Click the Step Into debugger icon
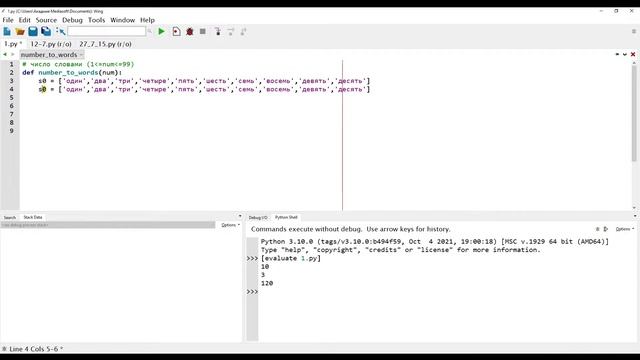640x360 pixels. click(x=218, y=31)
